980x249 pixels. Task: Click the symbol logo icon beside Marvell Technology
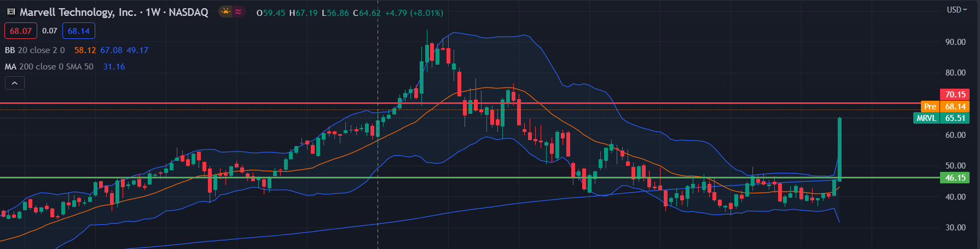pos(11,12)
